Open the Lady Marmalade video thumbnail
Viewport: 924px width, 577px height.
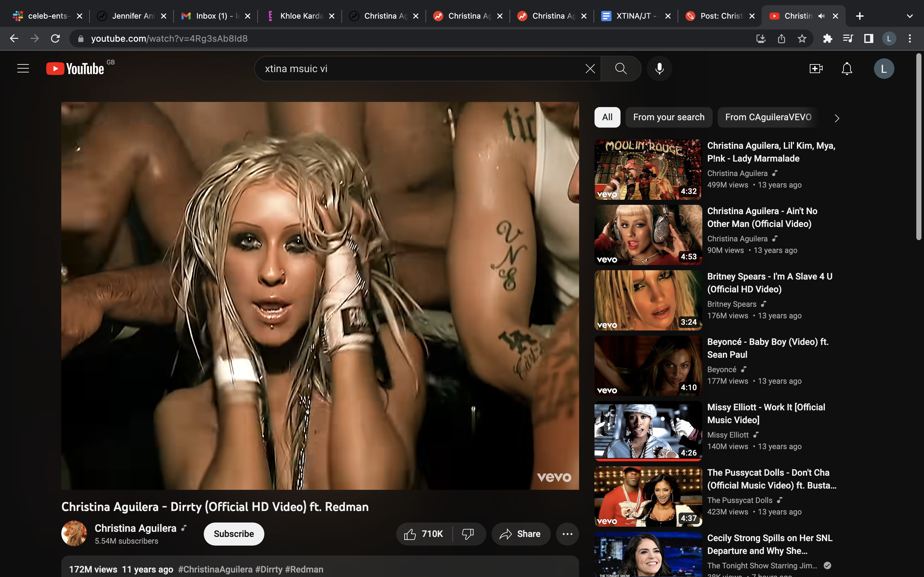pyautogui.click(x=648, y=170)
